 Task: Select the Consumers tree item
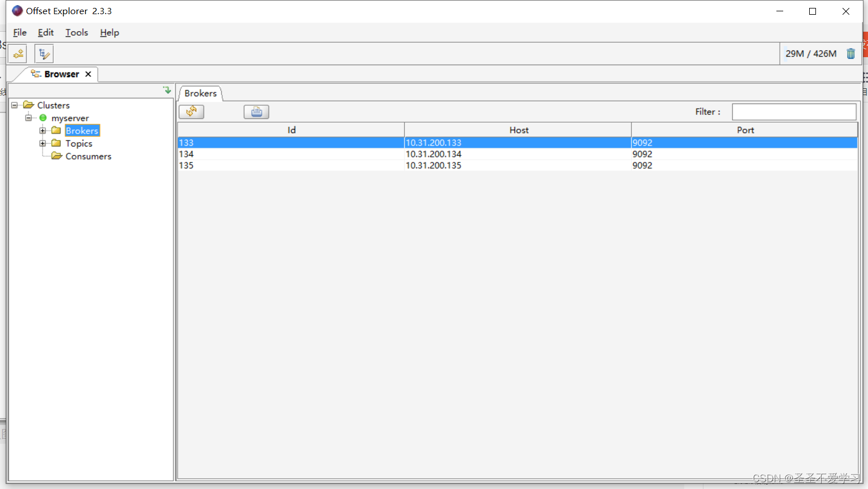tap(88, 156)
